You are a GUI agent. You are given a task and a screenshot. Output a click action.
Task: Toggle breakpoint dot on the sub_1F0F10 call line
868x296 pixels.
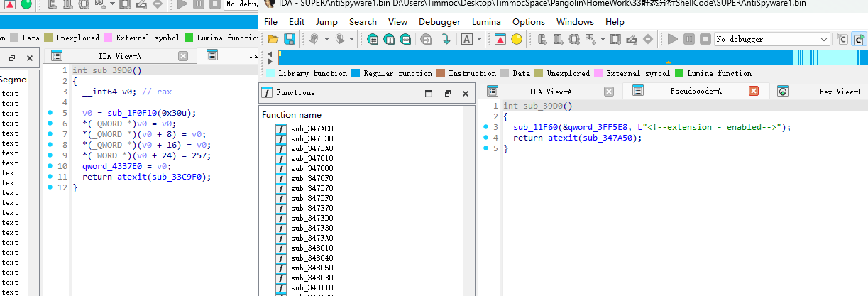click(x=50, y=113)
